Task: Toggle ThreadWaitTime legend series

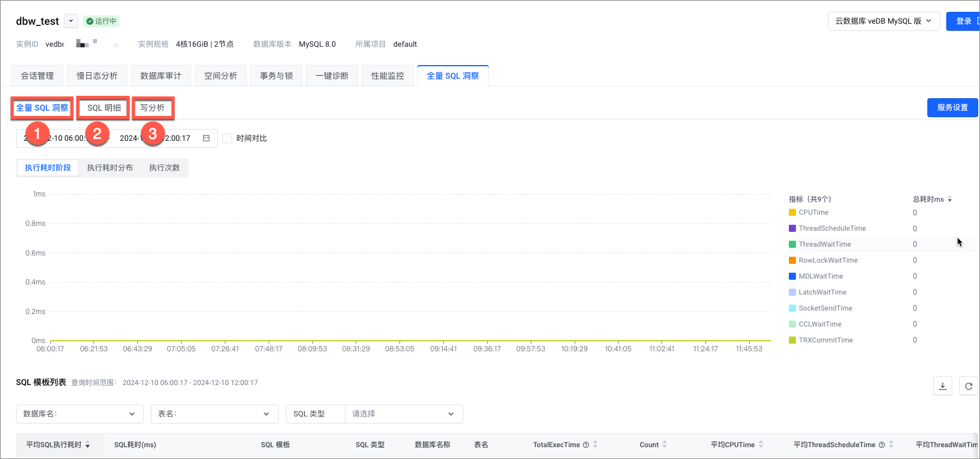Action: tap(820, 244)
